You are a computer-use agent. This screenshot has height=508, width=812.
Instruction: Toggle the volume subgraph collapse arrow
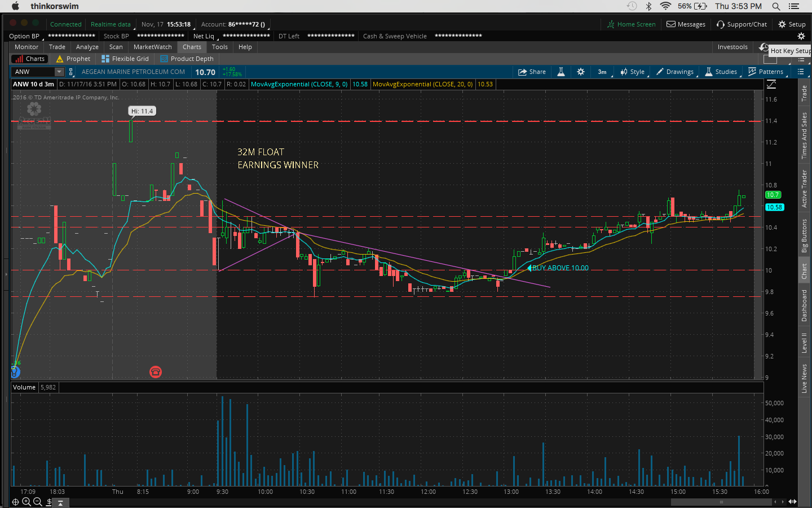pyautogui.click(x=60, y=502)
